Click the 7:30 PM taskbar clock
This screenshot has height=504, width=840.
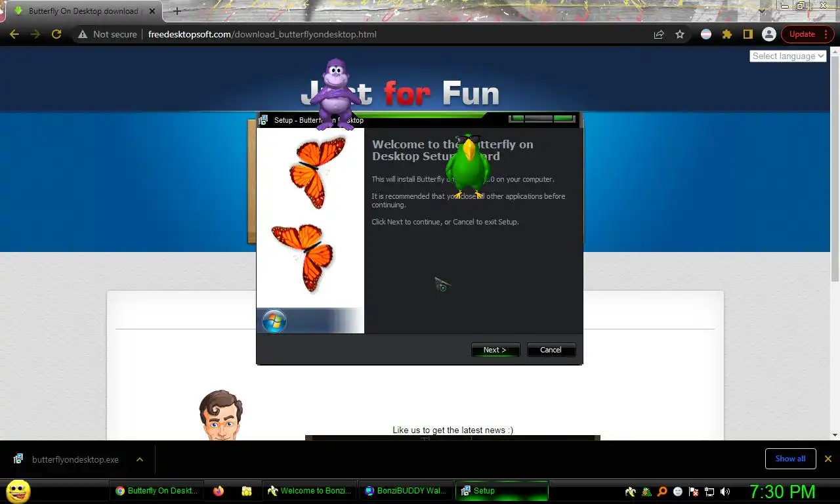pos(782,492)
